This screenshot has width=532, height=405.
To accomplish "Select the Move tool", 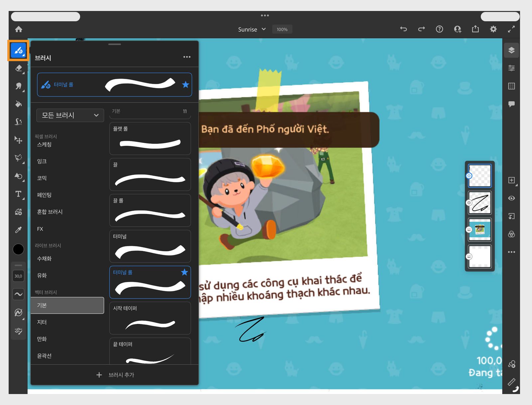I will coord(19,140).
